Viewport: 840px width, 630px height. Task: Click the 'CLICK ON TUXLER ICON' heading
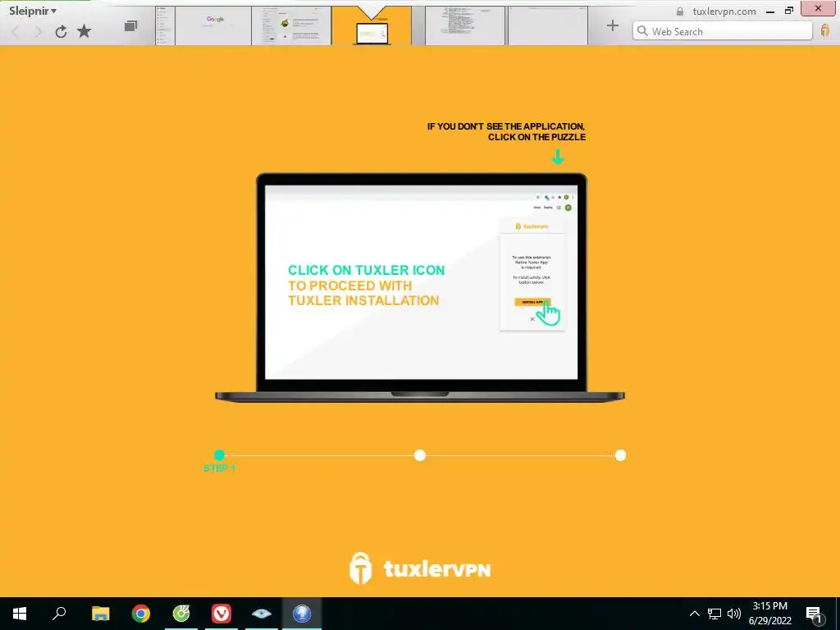coord(367,270)
